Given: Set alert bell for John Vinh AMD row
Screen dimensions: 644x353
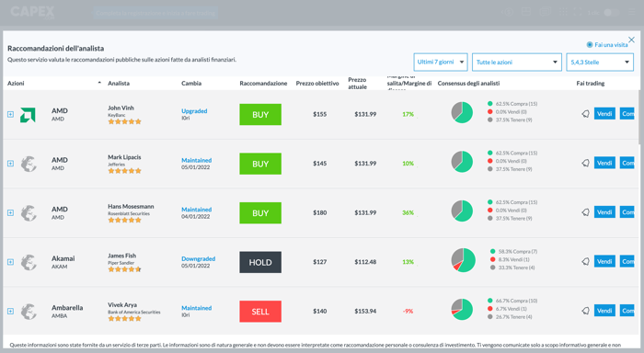Looking at the screenshot, I should point(586,114).
